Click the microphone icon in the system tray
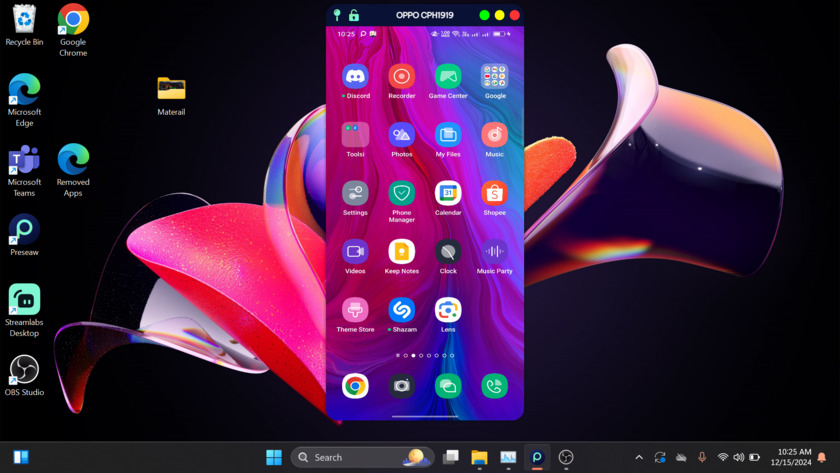 pos(702,457)
